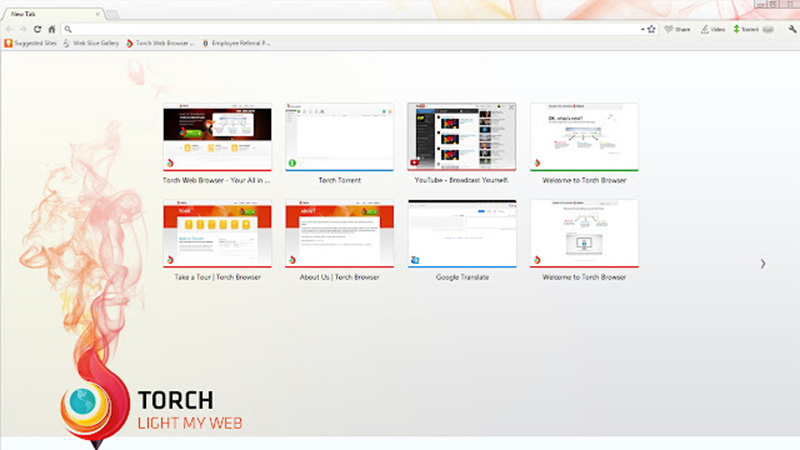Open the Torrent toolbar button
The width and height of the screenshot is (800, 450).
pyautogui.click(x=753, y=30)
